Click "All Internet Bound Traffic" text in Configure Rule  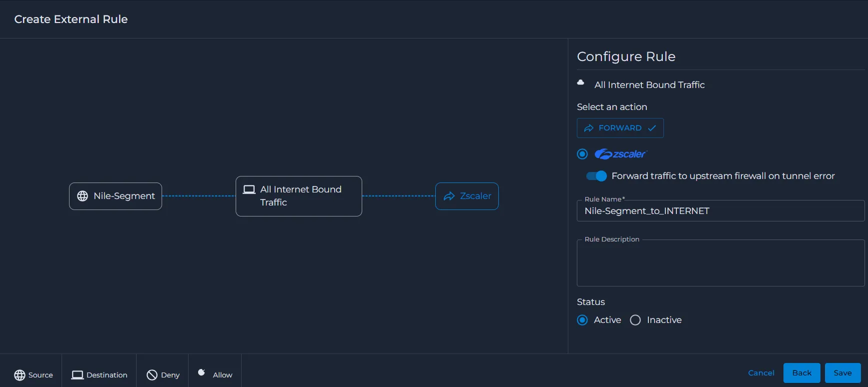click(649, 85)
